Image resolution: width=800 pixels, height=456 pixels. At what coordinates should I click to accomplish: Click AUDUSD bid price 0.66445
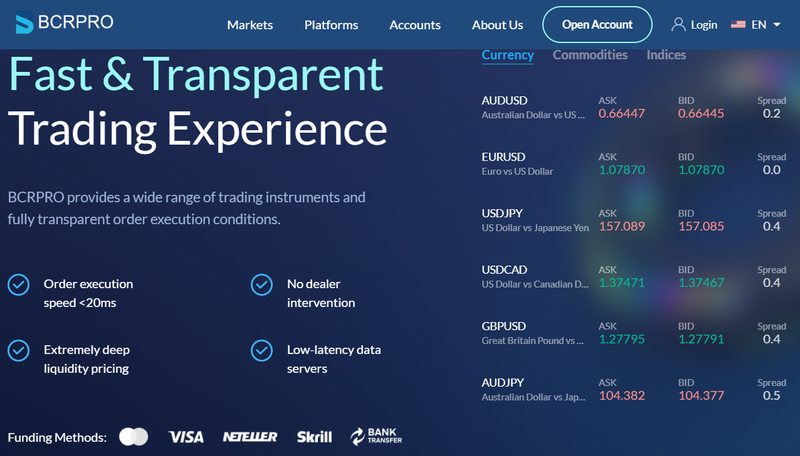701,114
